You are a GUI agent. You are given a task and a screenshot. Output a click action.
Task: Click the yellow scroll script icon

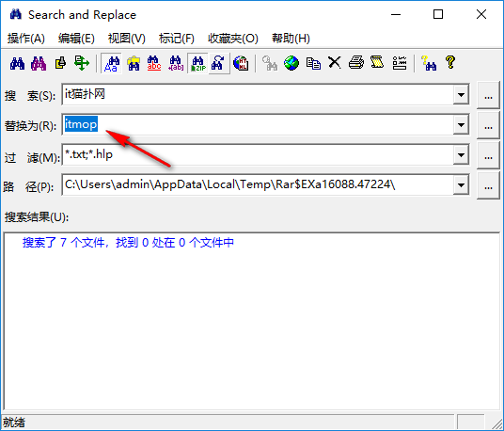pos(377,63)
